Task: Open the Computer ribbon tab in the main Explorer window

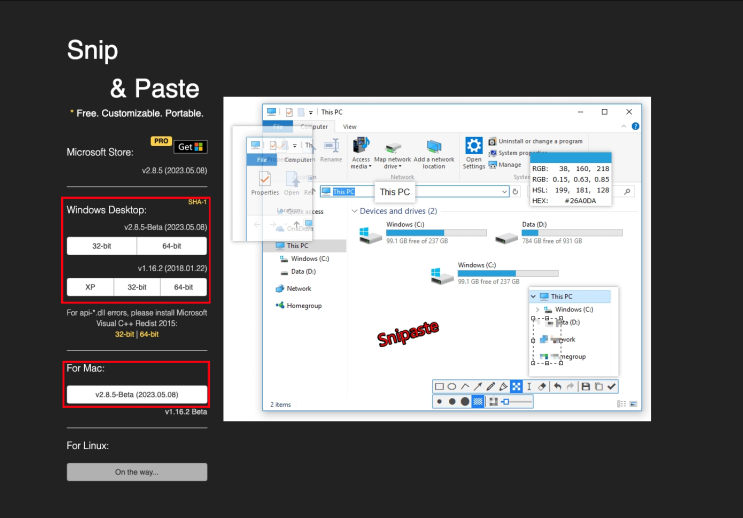Action: coord(314,127)
